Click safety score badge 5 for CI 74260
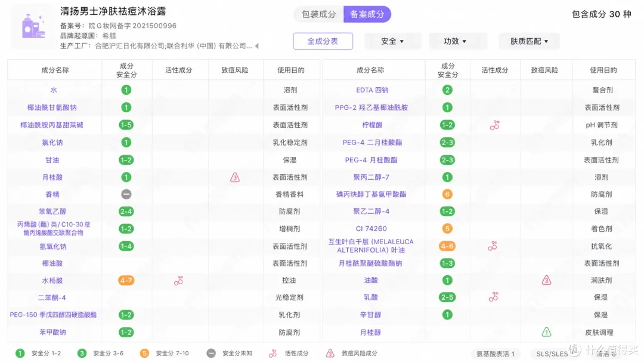This screenshot has height=363, width=644. coord(447,229)
